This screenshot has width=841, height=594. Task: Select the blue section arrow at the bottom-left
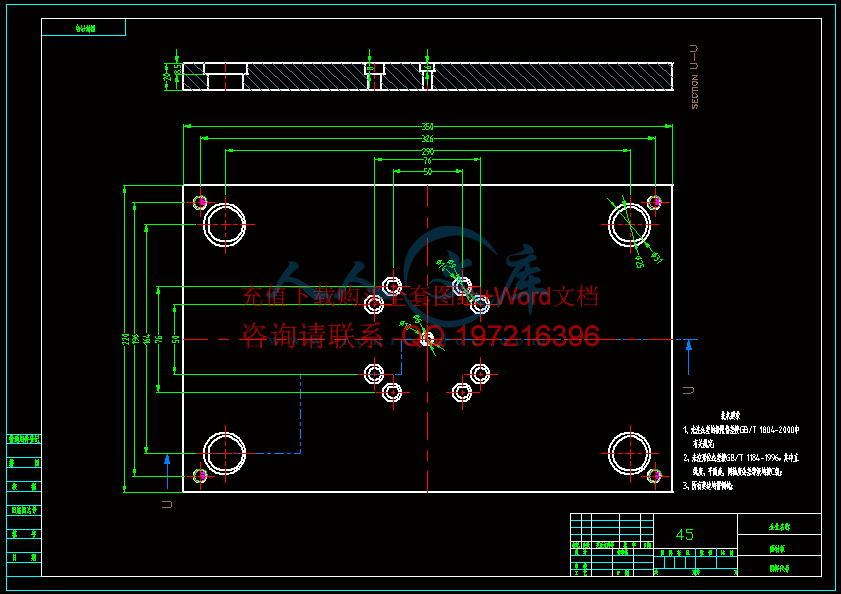pos(167,472)
